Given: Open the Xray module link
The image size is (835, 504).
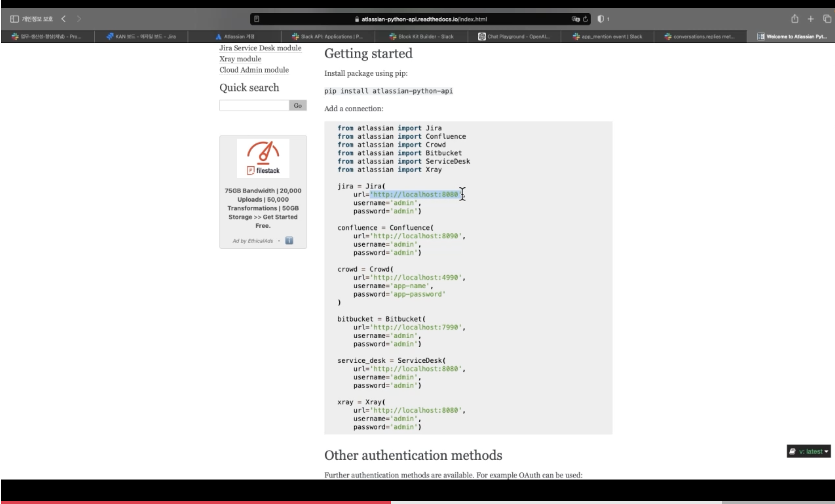Looking at the screenshot, I should [240, 59].
